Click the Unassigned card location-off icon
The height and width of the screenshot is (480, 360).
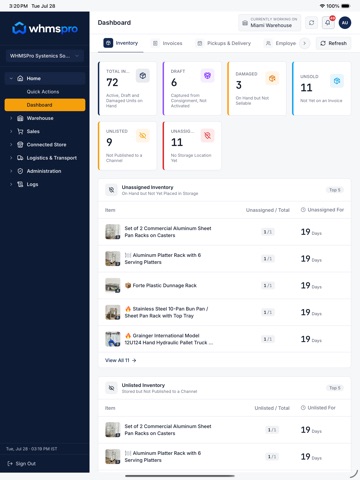pyautogui.click(x=207, y=136)
